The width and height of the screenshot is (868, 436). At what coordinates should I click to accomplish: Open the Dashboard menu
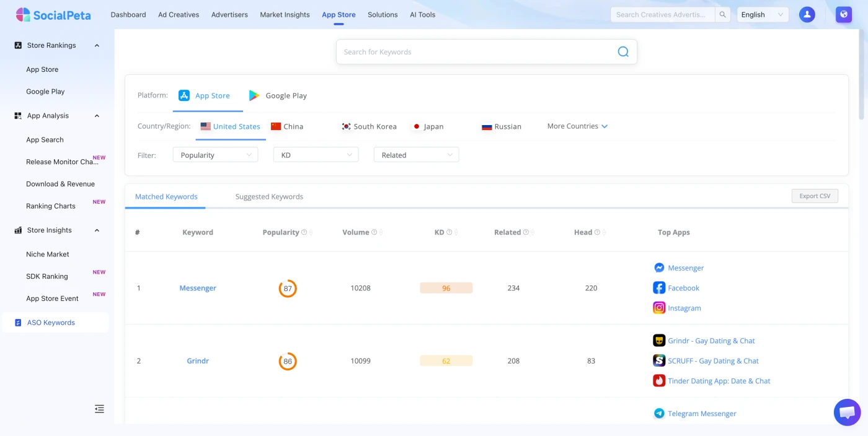(x=128, y=15)
